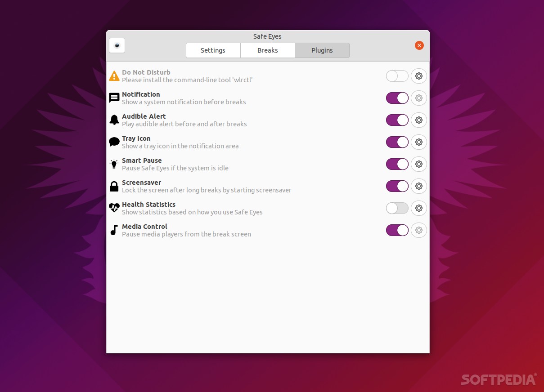Open Screensaver settings gear
This screenshot has width=544, height=392.
point(419,186)
